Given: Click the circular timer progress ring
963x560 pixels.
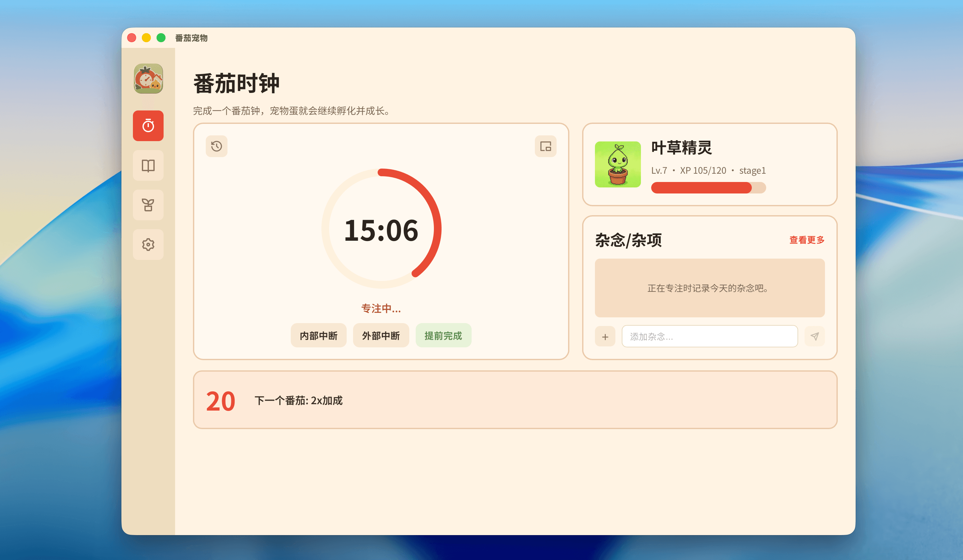Looking at the screenshot, I should [x=381, y=229].
